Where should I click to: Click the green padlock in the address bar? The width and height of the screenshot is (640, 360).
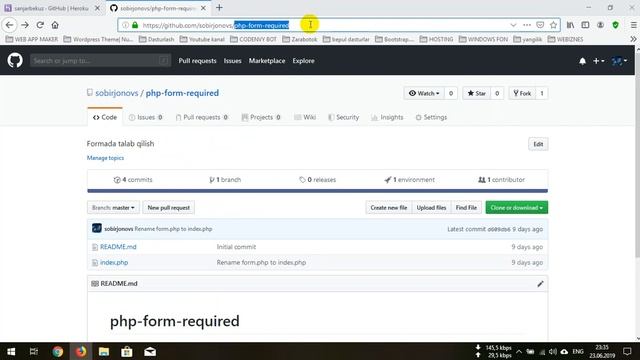coord(135,25)
